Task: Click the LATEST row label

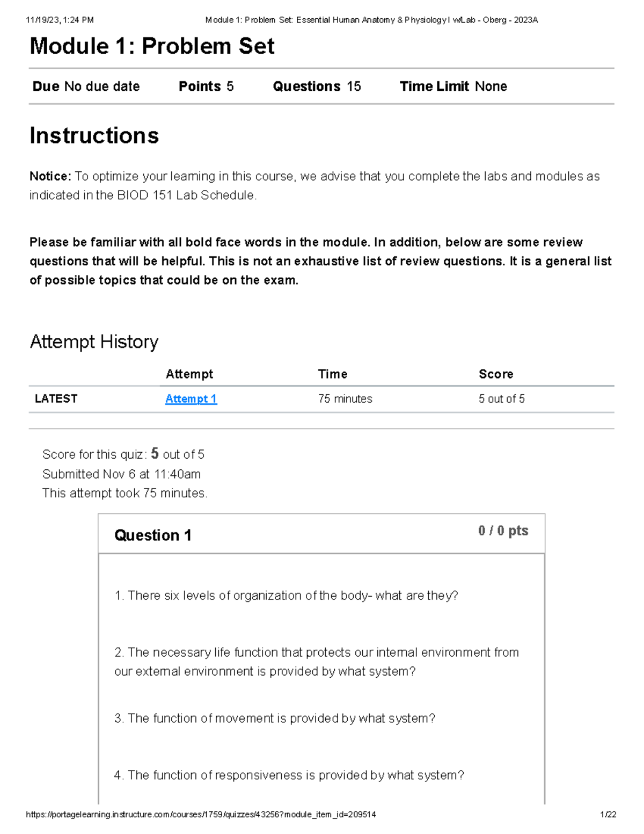Action: click(56, 398)
